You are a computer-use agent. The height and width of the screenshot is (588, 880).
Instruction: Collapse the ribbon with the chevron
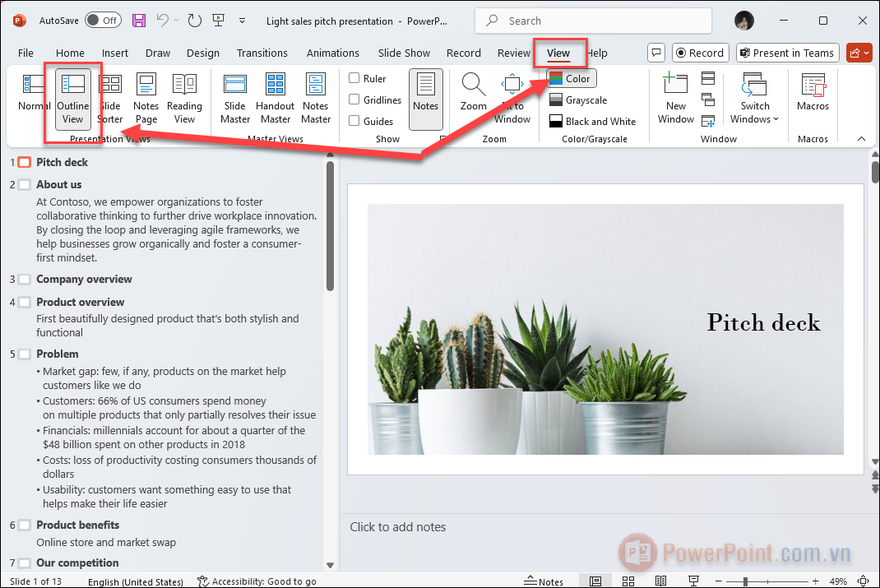click(861, 139)
